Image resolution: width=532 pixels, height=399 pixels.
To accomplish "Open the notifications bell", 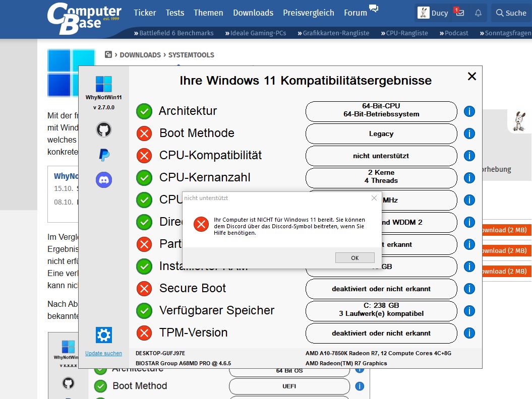I will click(x=478, y=13).
